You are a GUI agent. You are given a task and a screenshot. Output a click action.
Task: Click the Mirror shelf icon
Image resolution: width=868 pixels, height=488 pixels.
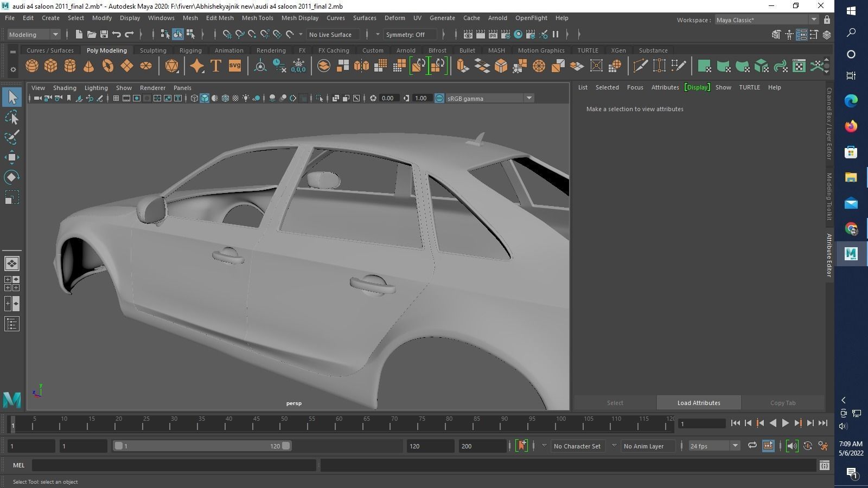point(361,66)
